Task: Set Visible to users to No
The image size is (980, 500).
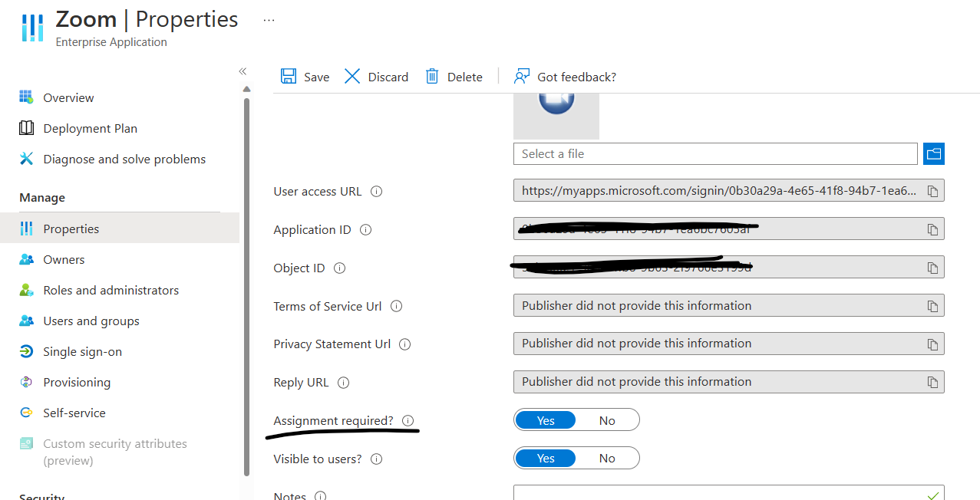Action: click(607, 459)
